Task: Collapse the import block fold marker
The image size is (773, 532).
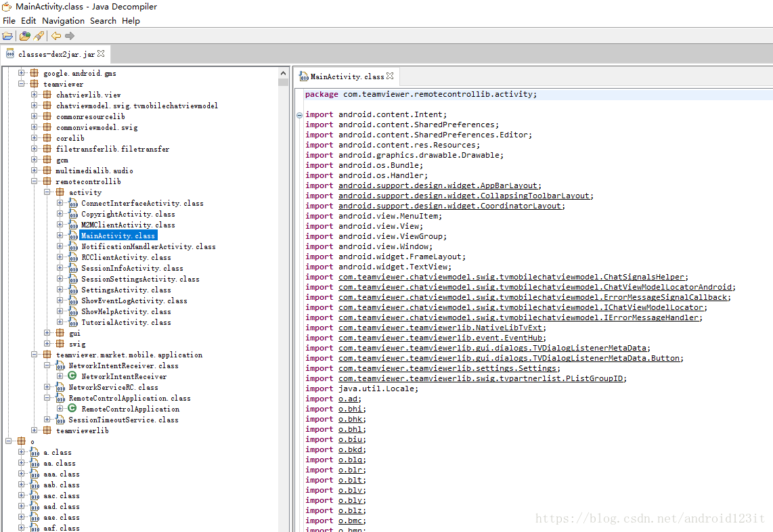Action: (x=299, y=115)
